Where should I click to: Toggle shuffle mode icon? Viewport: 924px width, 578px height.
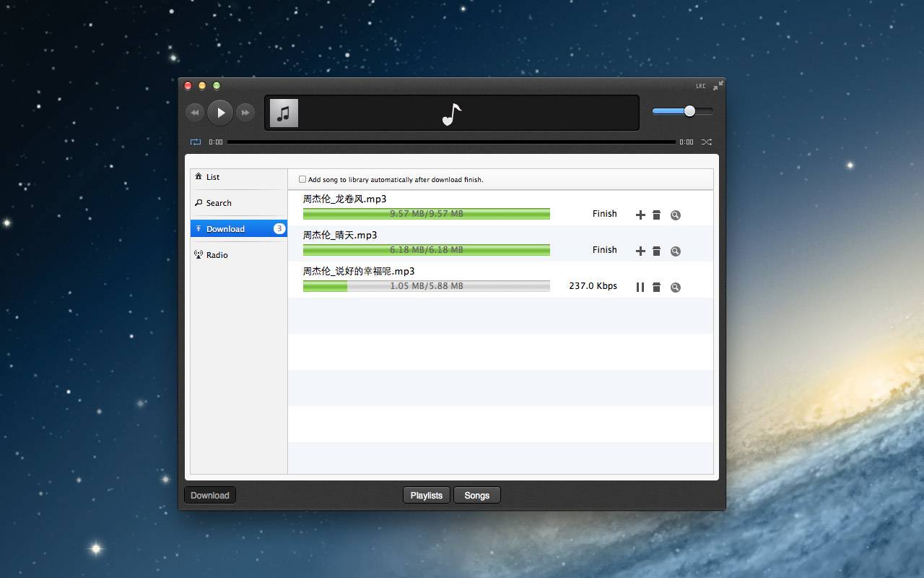tap(707, 142)
